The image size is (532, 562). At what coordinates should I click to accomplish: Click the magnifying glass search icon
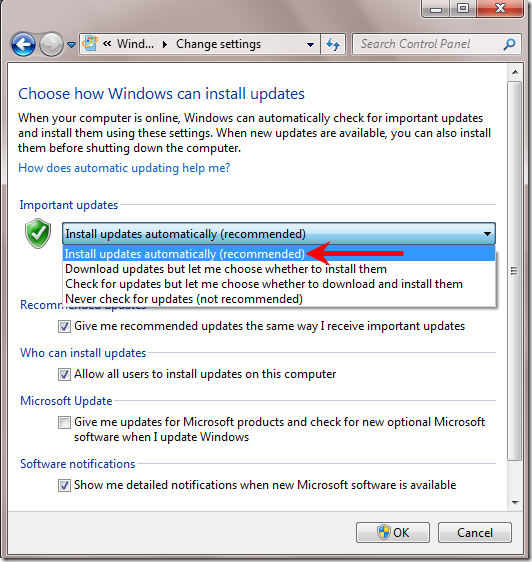point(509,44)
